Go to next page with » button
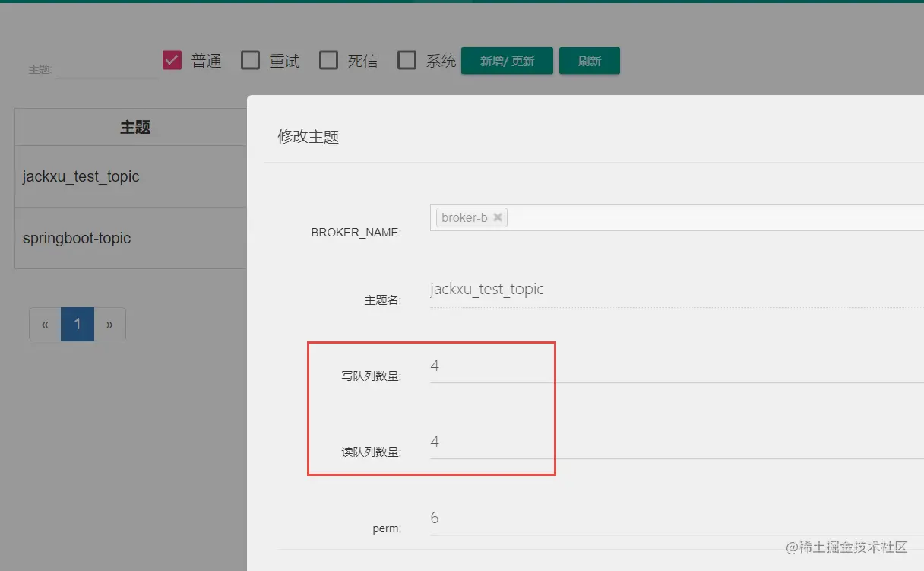Screen dimensions: 924x571 [x=109, y=325]
